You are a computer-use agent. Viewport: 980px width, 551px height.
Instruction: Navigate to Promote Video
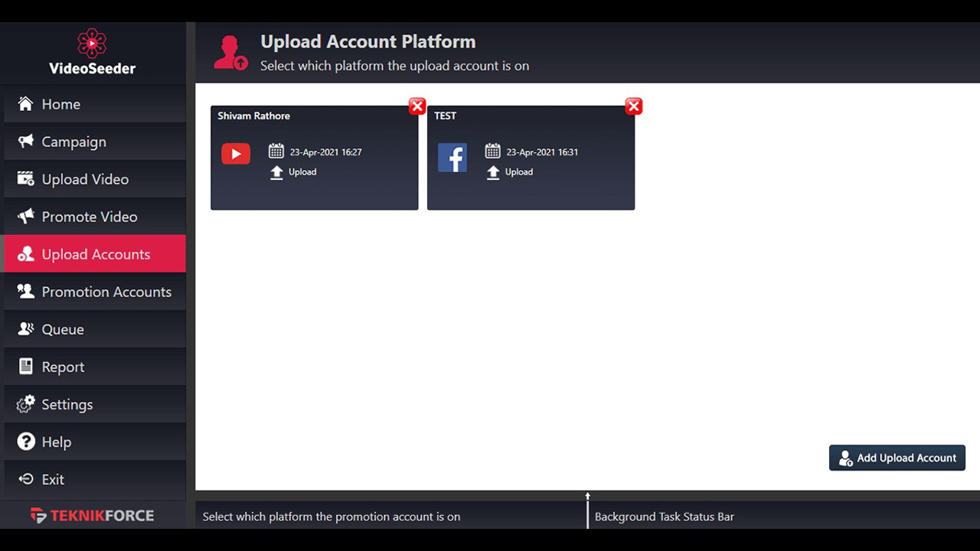tap(89, 217)
